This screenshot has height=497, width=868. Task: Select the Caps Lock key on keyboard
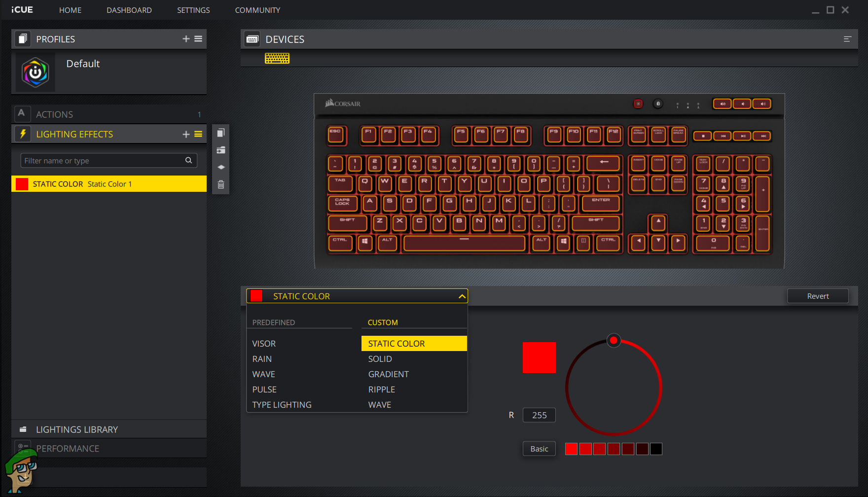[x=342, y=203]
